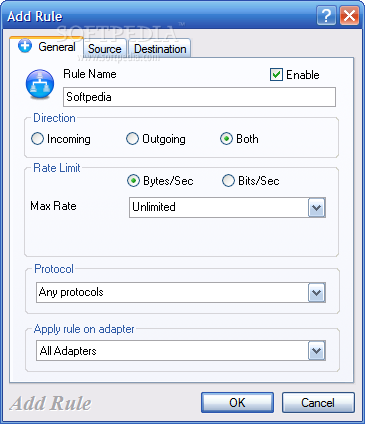Click the blue network rule icon
This screenshot has height=424, width=365.
pos(40,84)
